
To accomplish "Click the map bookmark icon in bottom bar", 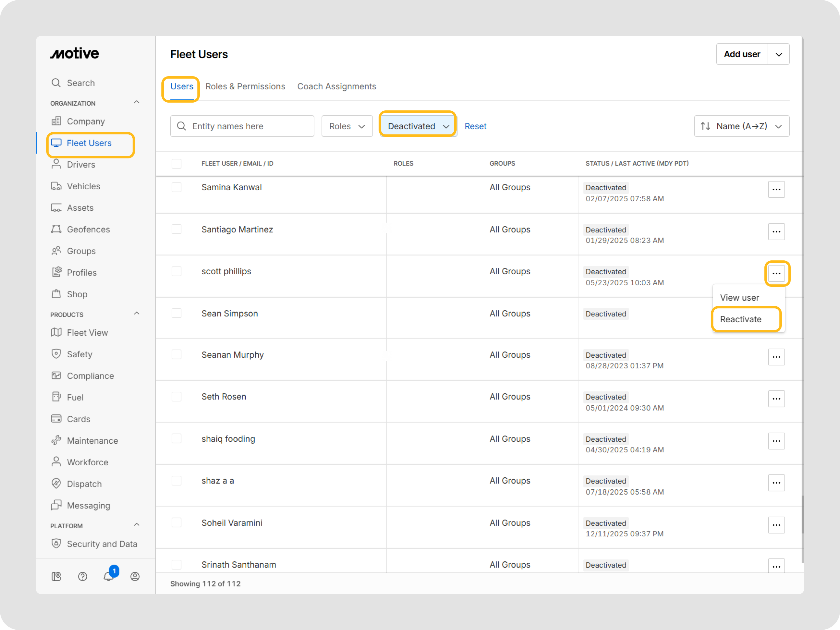I will click(x=56, y=576).
